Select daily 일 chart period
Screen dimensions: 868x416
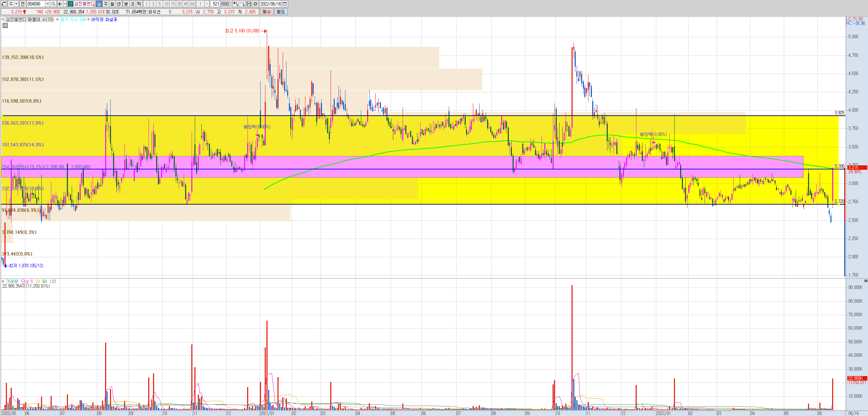[x=99, y=4]
